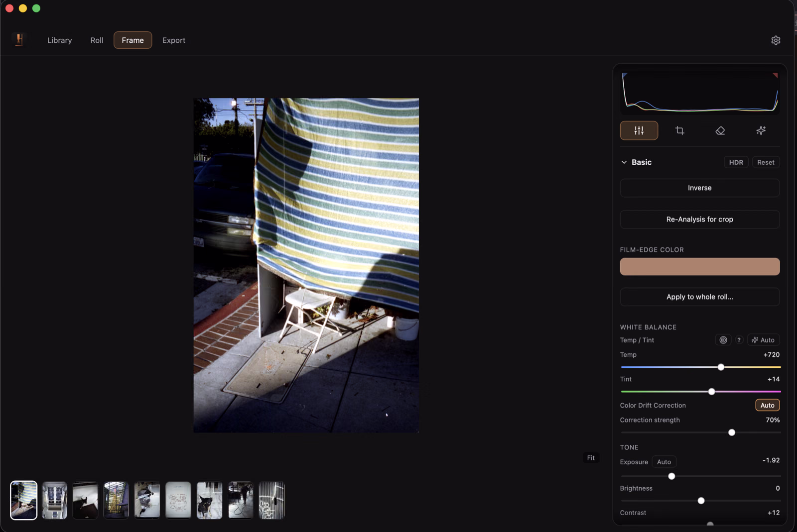This screenshot has height=532, width=797.
Task: Open settings gear icon
Action: click(776, 40)
